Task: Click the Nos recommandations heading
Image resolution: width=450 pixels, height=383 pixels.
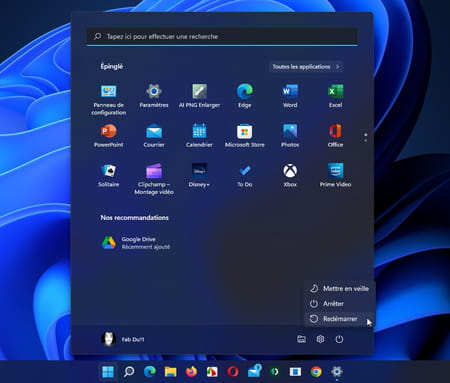Action: click(x=135, y=218)
